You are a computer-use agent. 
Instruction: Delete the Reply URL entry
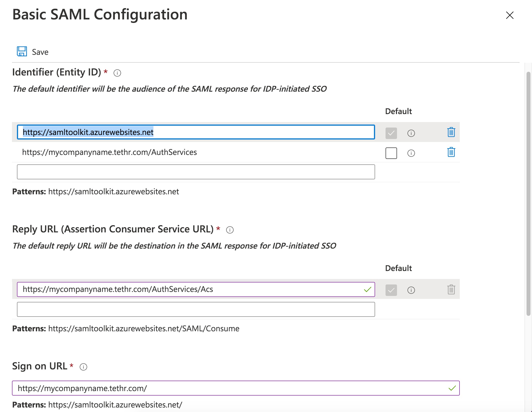(451, 289)
